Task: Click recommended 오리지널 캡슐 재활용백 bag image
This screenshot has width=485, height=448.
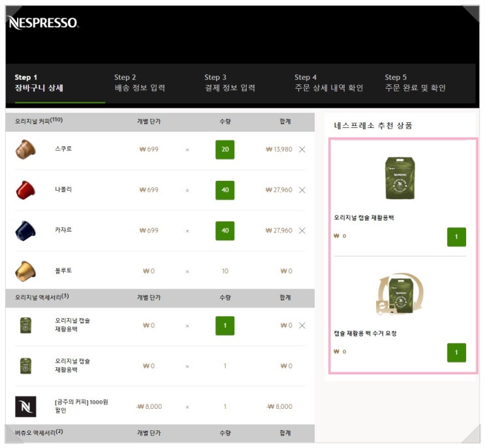Action: pyautogui.click(x=400, y=178)
